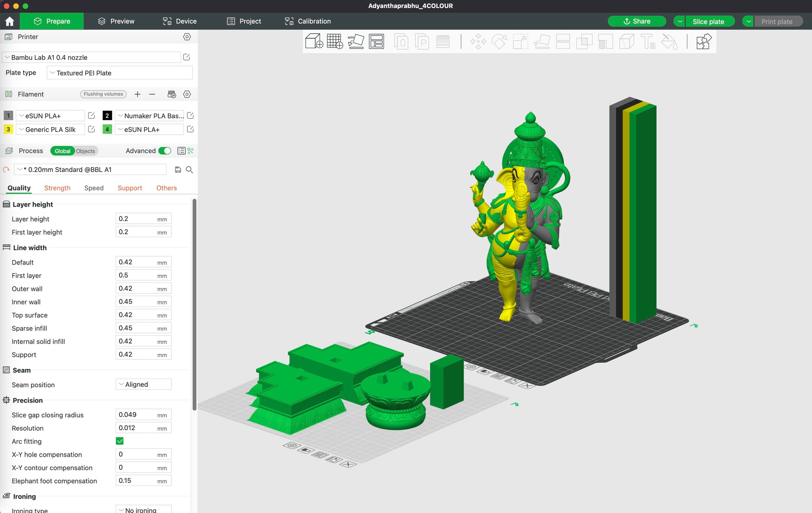Click the Add object cube icon

tap(314, 42)
